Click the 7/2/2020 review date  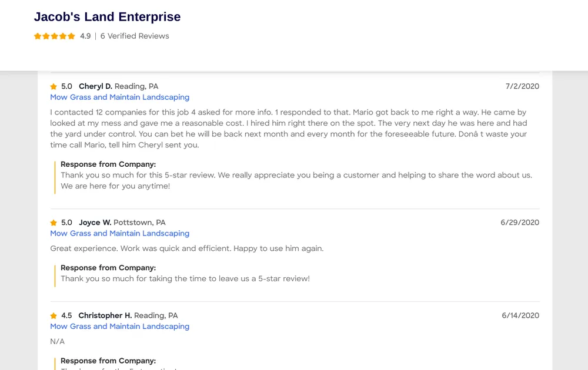[x=522, y=86]
